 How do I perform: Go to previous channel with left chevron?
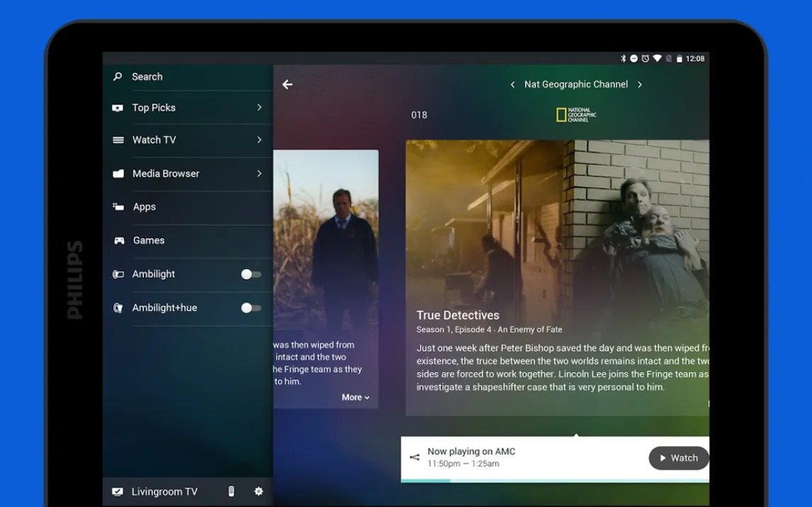(512, 85)
